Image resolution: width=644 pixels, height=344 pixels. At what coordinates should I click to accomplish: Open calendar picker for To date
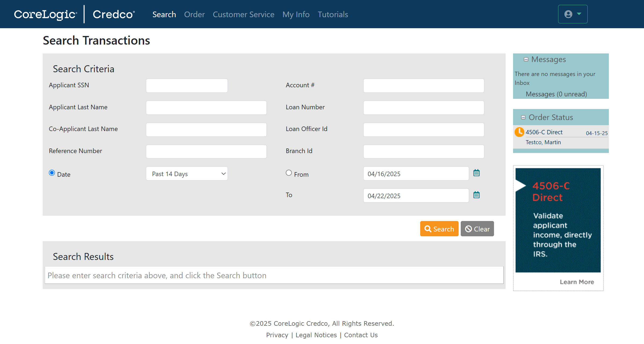point(476,195)
